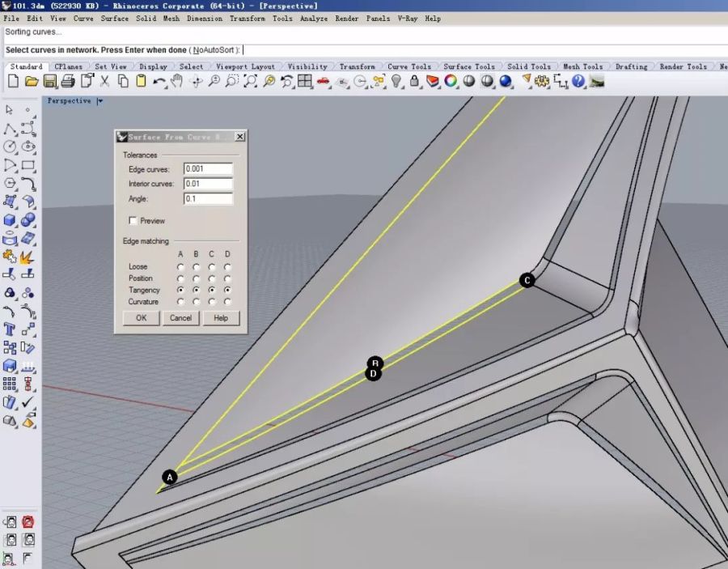The image size is (728, 569).
Task: Select the Rectangle tool in sidebar
Action: click(x=28, y=165)
